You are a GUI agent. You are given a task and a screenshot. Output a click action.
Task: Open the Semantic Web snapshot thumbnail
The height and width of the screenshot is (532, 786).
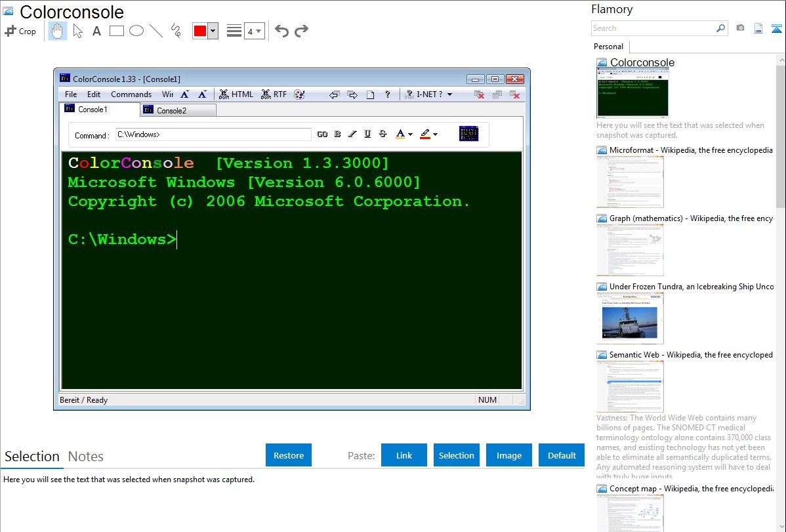click(630, 386)
